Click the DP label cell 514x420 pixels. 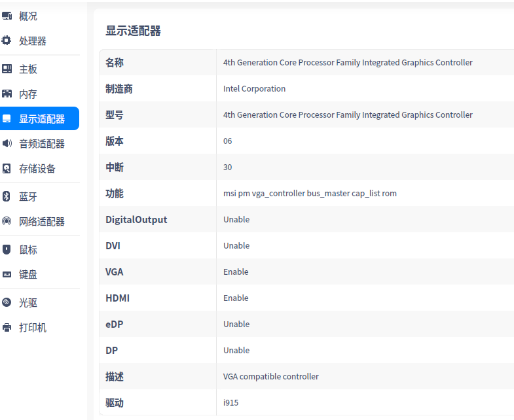[x=158, y=351]
